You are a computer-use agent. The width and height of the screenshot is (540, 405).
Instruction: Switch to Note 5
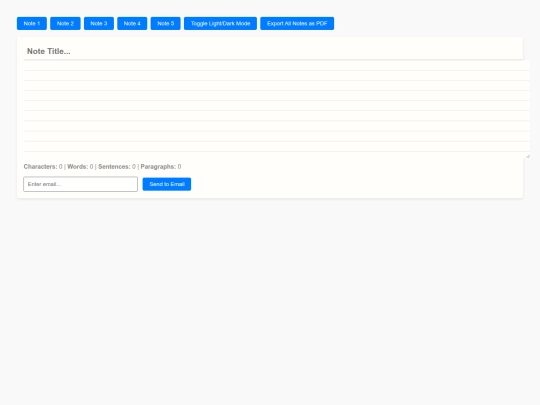pyautogui.click(x=166, y=23)
